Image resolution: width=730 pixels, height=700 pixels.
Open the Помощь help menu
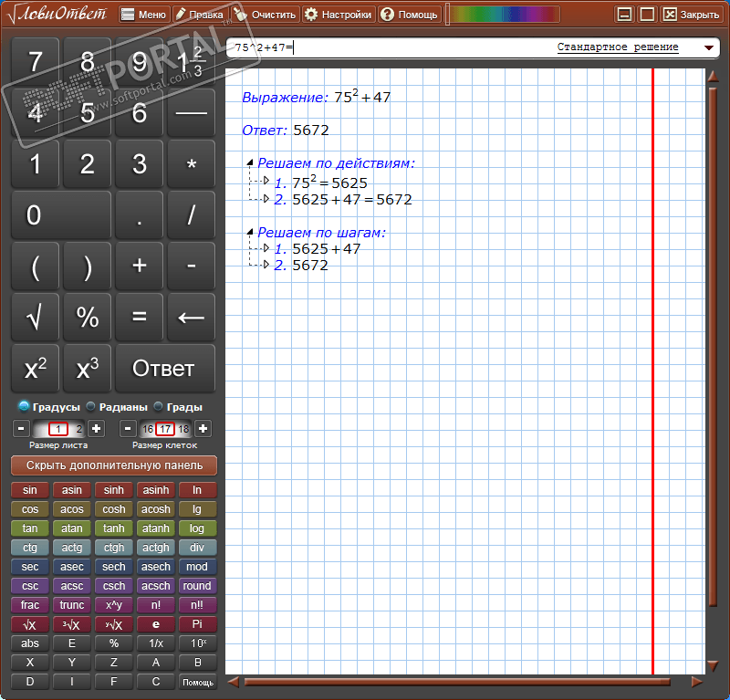point(410,15)
